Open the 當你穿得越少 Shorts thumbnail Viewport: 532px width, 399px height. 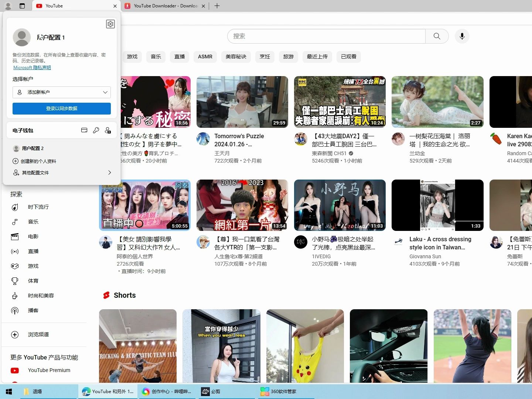pos(221,346)
